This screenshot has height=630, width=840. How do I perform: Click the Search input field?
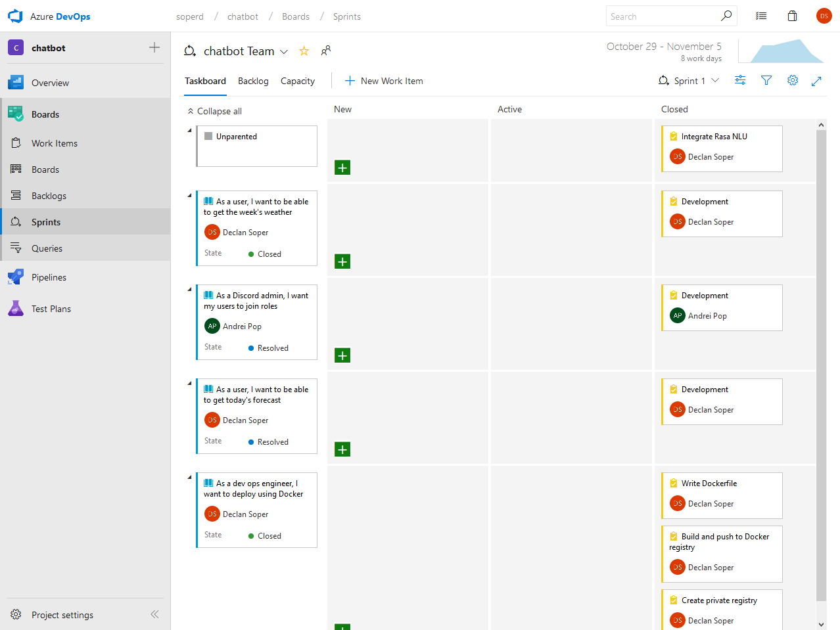click(x=663, y=16)
